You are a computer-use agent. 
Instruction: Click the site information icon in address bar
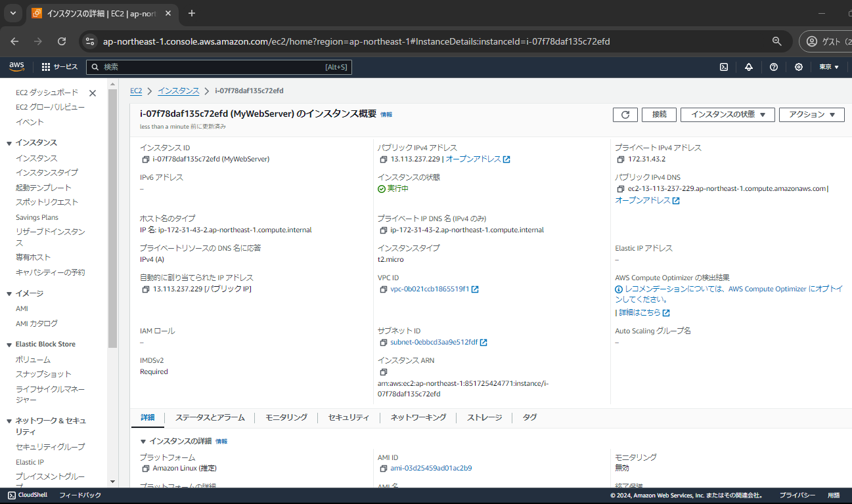pyautogui.click(x=91, y=41)
